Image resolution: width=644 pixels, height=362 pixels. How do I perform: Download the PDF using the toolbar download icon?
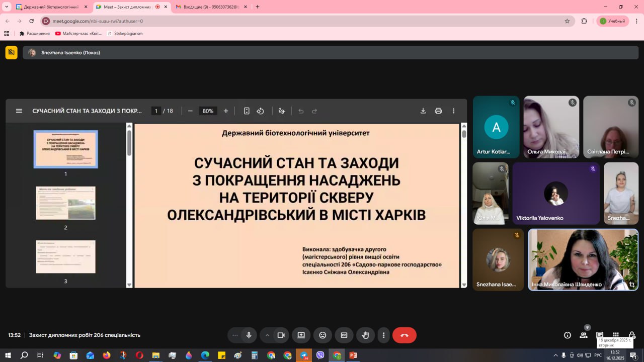[423, 111]
